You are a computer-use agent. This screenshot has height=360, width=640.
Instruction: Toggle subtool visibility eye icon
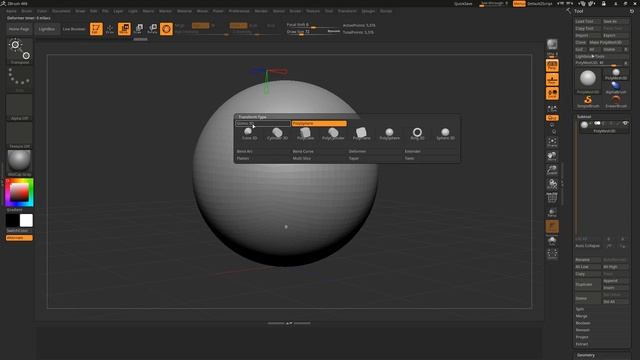625,123
